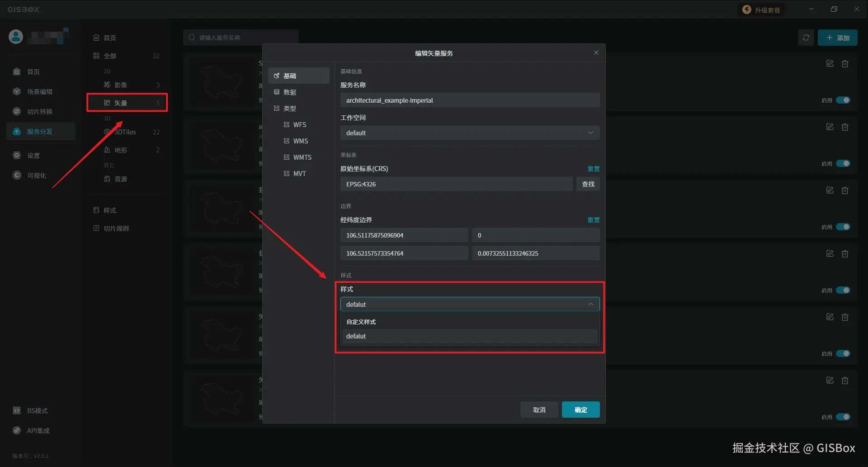Image resolution: width=868 pixels, height=467 pixels.
Task: Select 矢量 category
Action: point(127,103)
